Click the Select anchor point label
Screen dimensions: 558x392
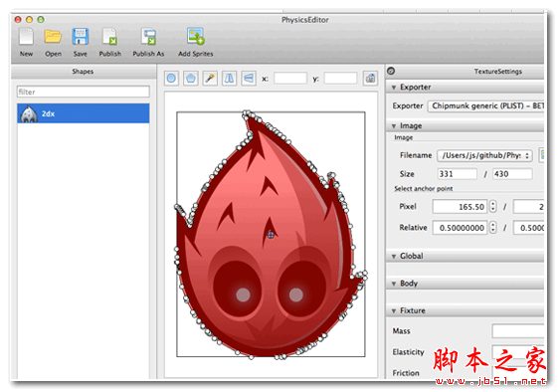424,189
